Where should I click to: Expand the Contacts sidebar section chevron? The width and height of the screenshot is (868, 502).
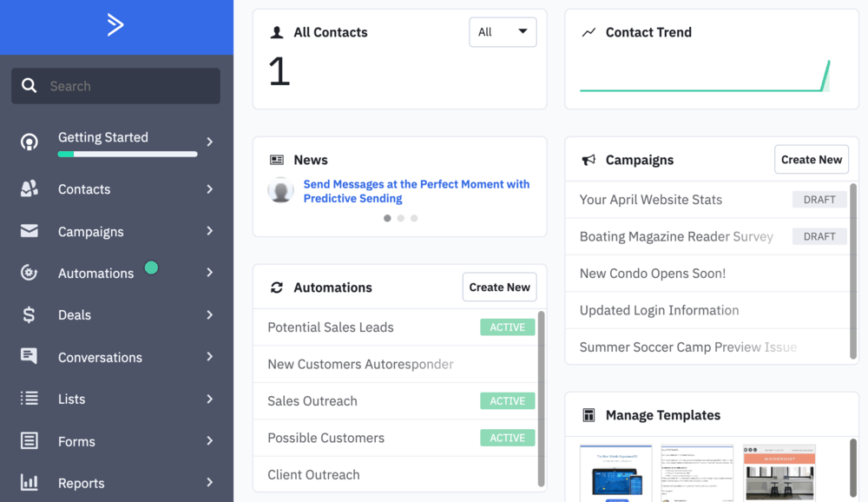(x=209, y=188)
